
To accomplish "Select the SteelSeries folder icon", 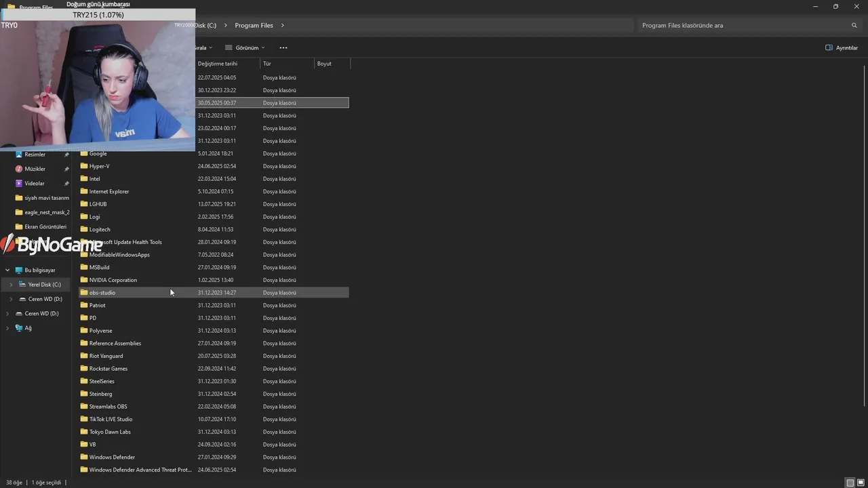I will coord(84,381).
